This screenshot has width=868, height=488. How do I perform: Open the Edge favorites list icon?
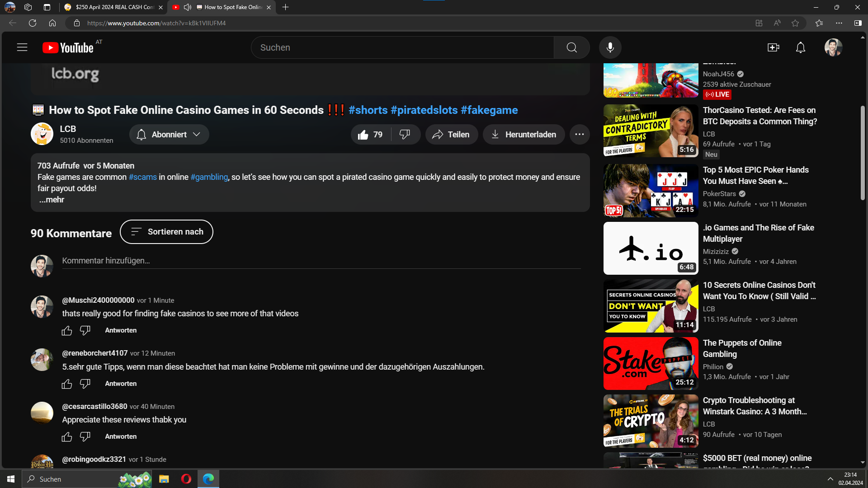click(819, 23)
